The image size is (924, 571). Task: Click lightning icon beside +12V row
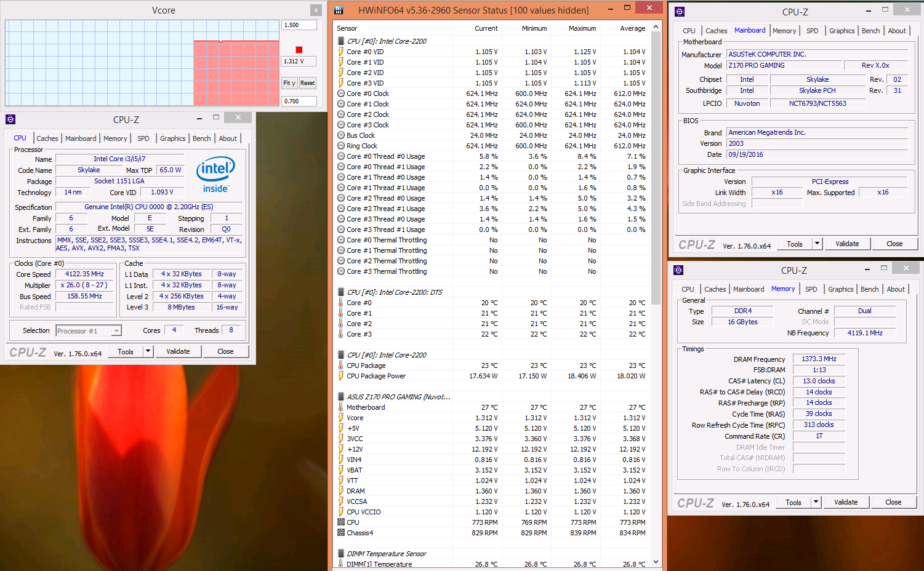341,449
